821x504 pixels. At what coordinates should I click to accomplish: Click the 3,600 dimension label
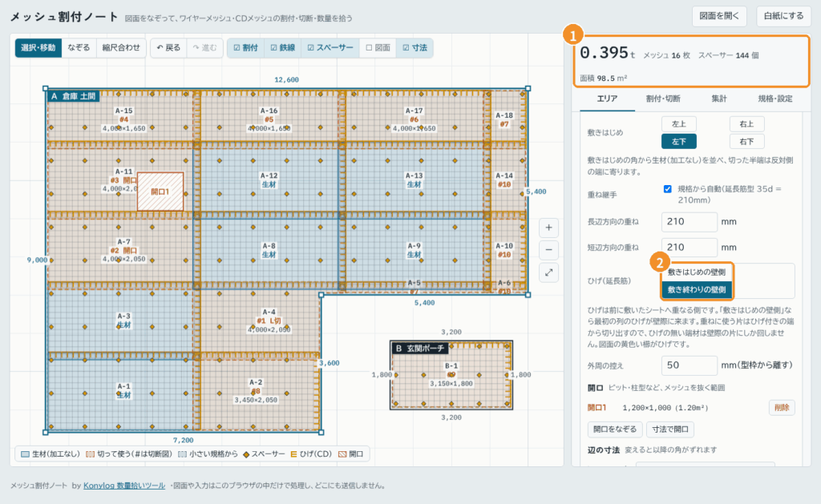coord(330,363)
